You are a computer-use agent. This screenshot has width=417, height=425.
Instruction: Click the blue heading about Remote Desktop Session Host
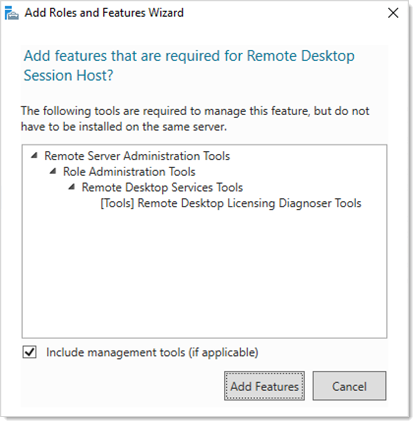tap(189, 65)
